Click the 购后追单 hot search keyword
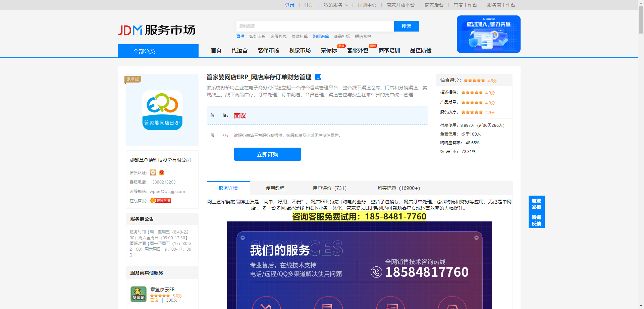 coord(321,36)
